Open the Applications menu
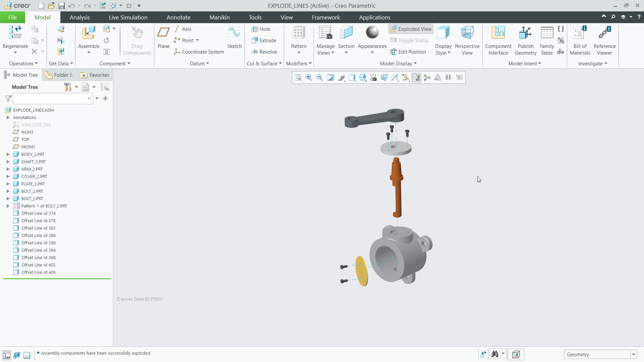 coord(375,17)
